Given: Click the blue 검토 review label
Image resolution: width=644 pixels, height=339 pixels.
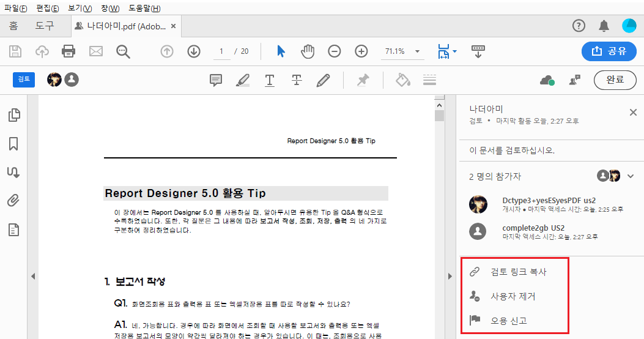Looking at the screenshot, I should tap(24, 80).
